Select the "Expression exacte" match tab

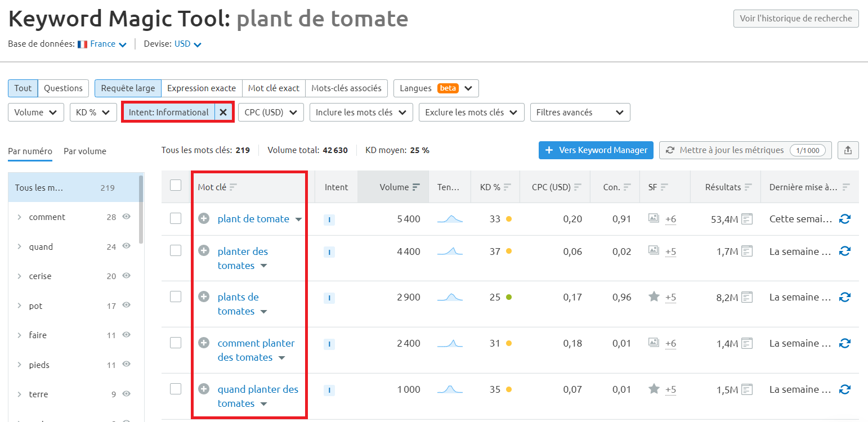pos(201,88)
